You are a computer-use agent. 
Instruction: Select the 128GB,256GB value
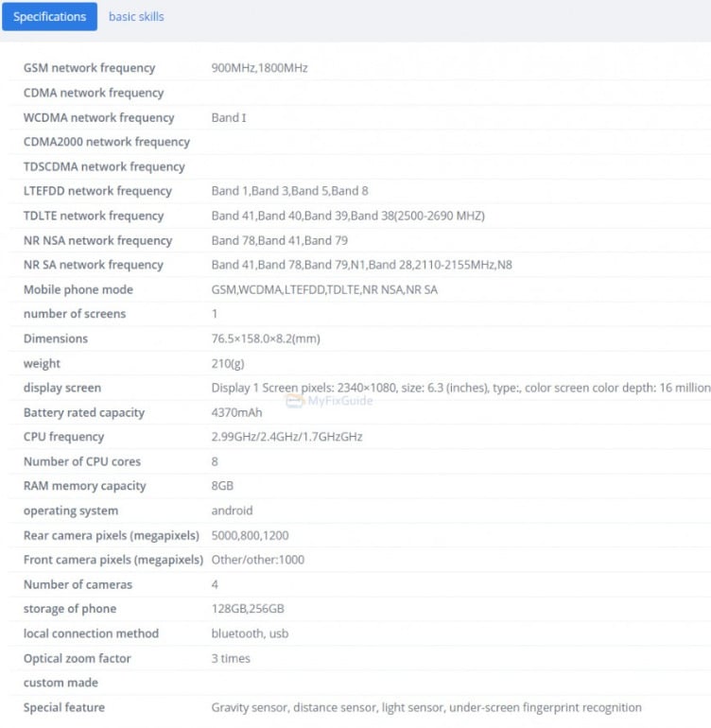click(248, 609)
